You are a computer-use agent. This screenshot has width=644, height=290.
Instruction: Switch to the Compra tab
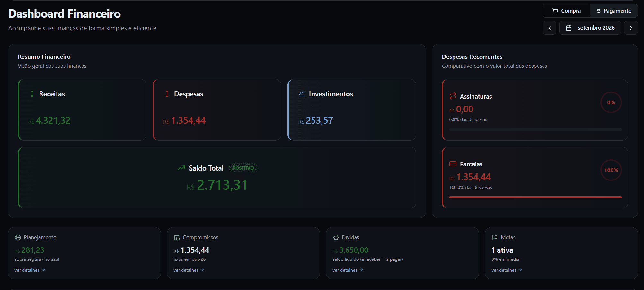coord(566,11)
